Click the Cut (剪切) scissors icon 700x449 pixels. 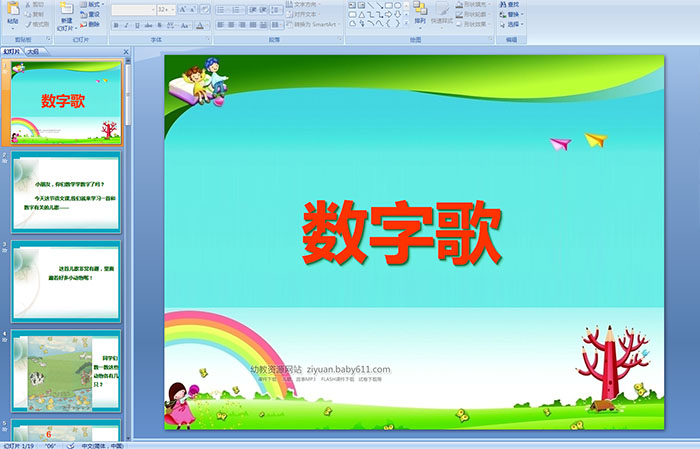(28, 5)
